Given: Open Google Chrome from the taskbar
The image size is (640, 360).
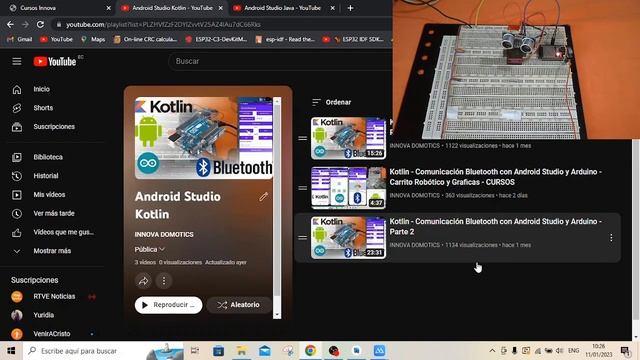Looking at the screenshot, I should pos(310,351).
